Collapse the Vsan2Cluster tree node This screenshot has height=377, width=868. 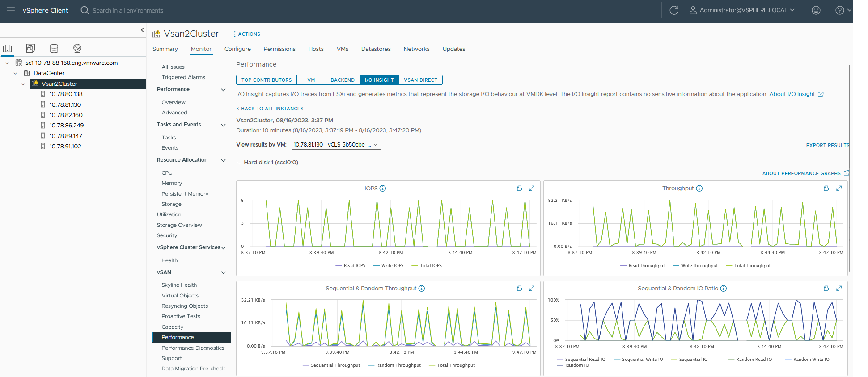pyautogui.click(x=23, y=84)
